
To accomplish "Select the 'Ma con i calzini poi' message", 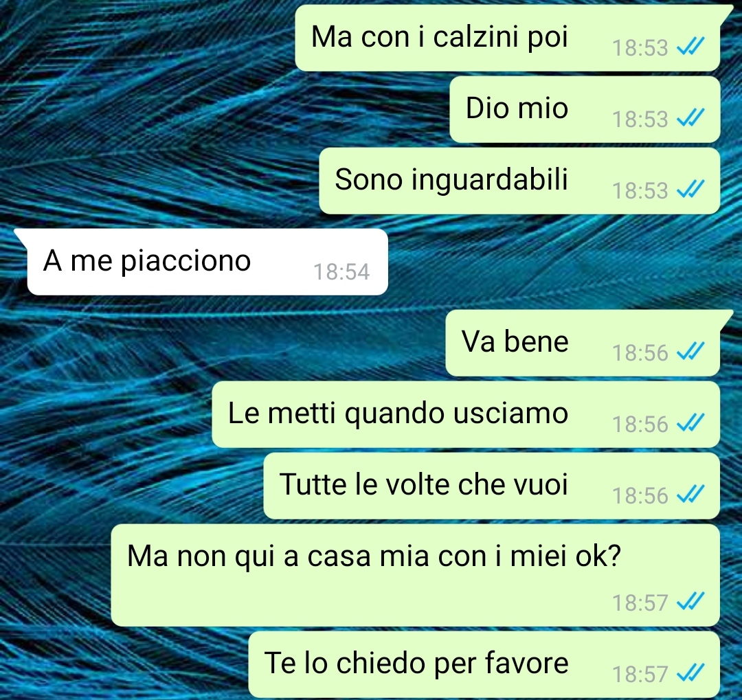I will coord(508,38).
